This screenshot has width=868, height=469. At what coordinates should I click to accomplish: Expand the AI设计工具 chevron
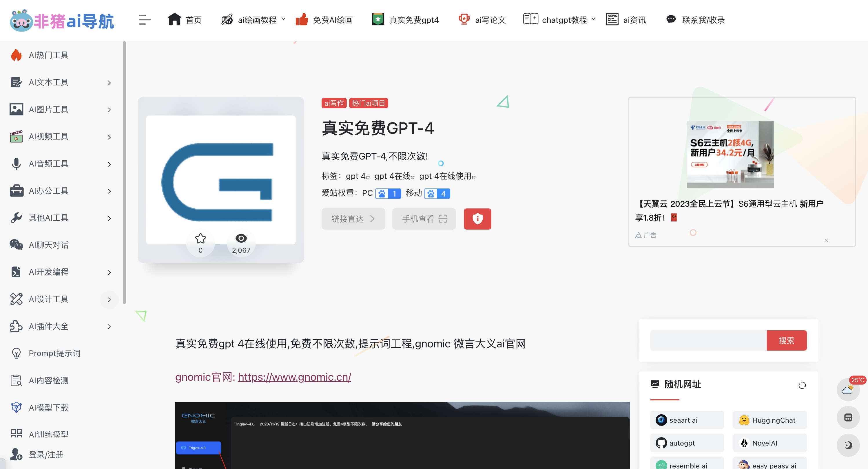point(110,300)
